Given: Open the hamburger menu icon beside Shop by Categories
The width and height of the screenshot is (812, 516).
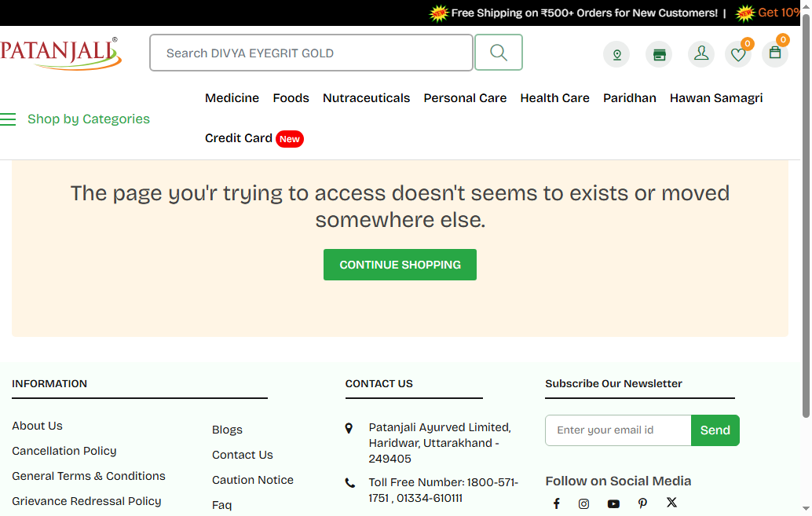Looking at the screenshot, I should [8, 119].
